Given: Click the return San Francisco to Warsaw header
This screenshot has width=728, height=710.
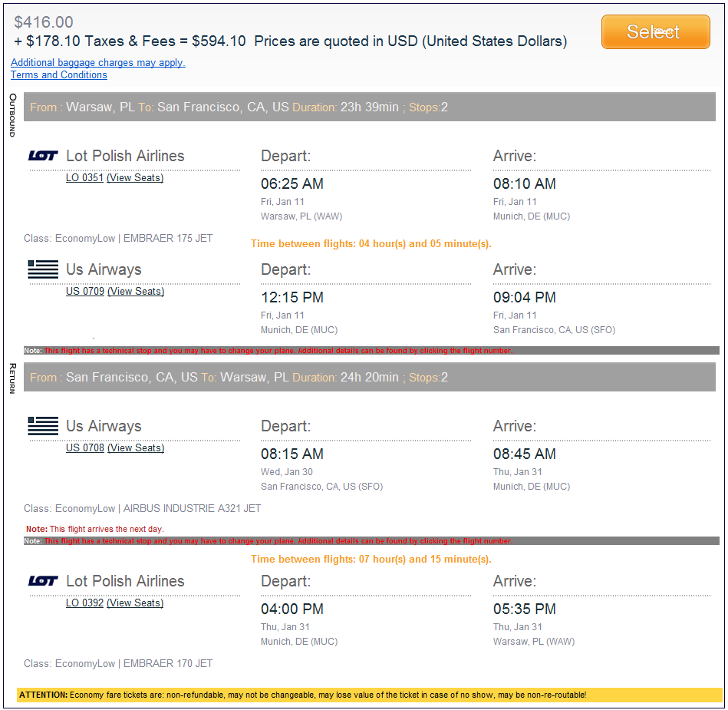Looking at the screenshot, I should pos(371,378).
